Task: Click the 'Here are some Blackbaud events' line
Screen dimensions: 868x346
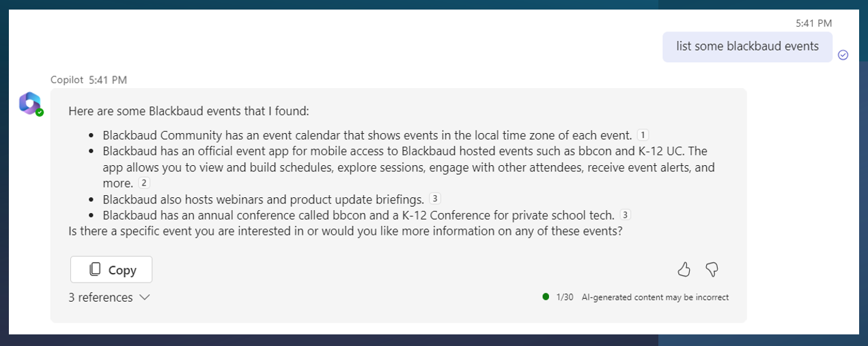Action: (x=189, y=111)
